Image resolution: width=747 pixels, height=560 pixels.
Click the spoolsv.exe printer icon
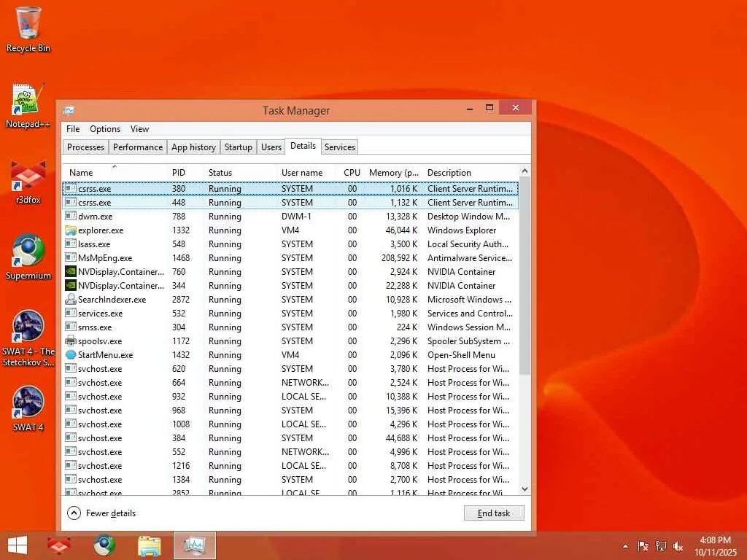pyautogui.click(x=71, y=341)
